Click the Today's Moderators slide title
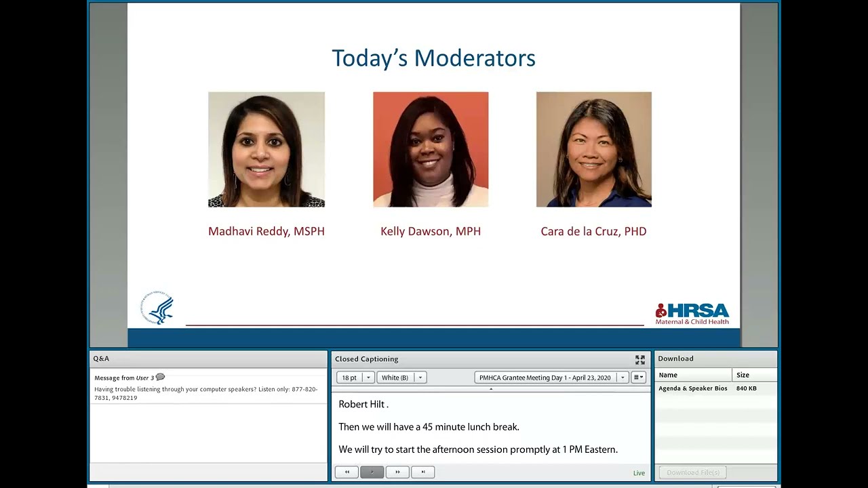 pyautogui.click(x=433, y=58)
